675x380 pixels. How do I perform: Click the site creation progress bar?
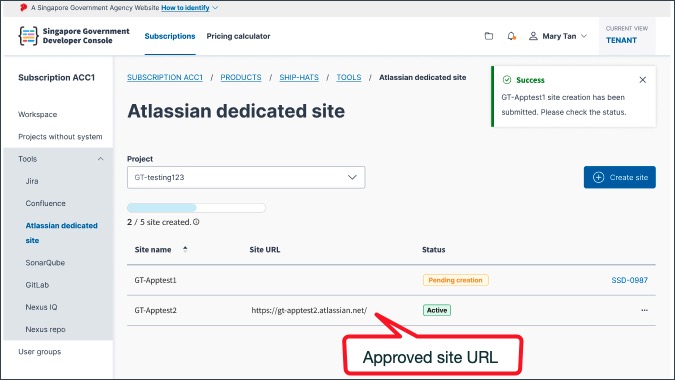click(196, 208)
